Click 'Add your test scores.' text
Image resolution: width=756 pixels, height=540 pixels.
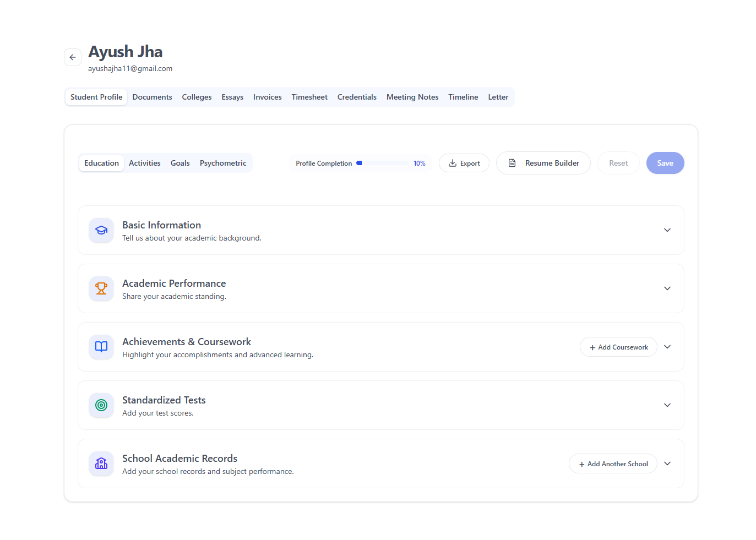pos(158,413)
